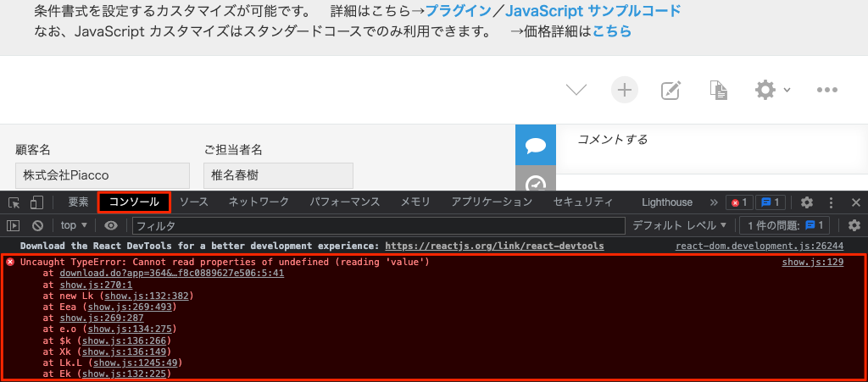The width and height of the screenshot is (868, 382).
Task: Switch to the 要素 tab
Action: tap(78, 202)
